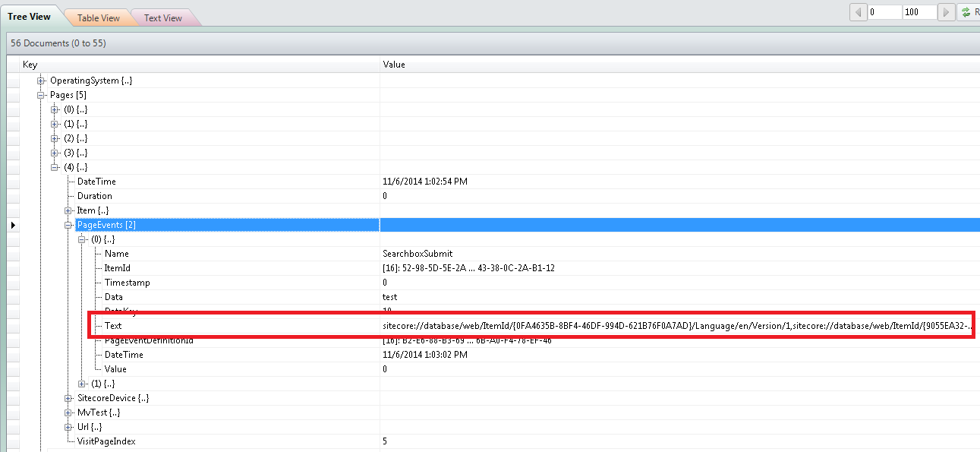Click the row pointer arrow beside PageEvents
Screen dimensions: 980x452
pyautogui.click(x=13, y=224)
